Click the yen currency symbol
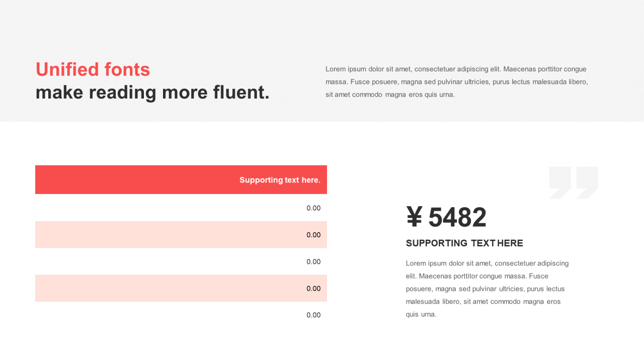This screenshot has height=362, width=644. (414, 217)
